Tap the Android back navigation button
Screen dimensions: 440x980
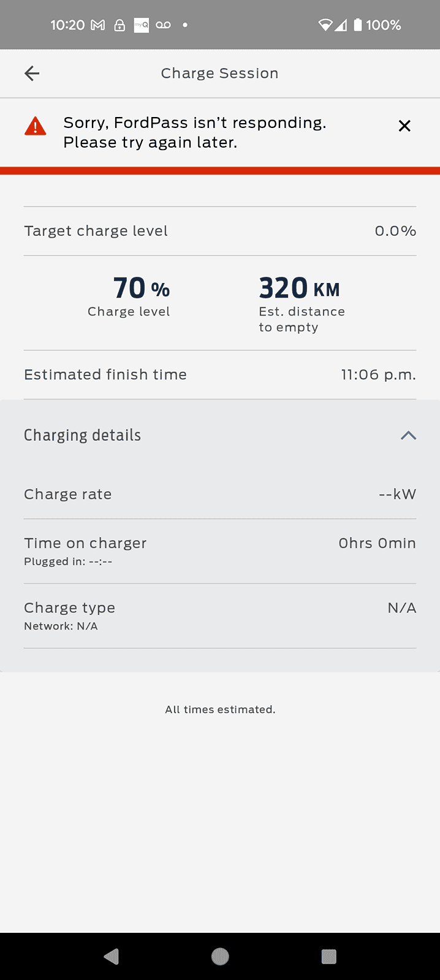(112, 956)
